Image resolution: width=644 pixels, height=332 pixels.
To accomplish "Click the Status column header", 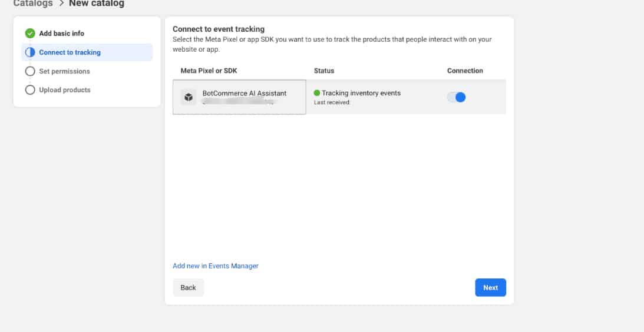I will click(324, 71).
